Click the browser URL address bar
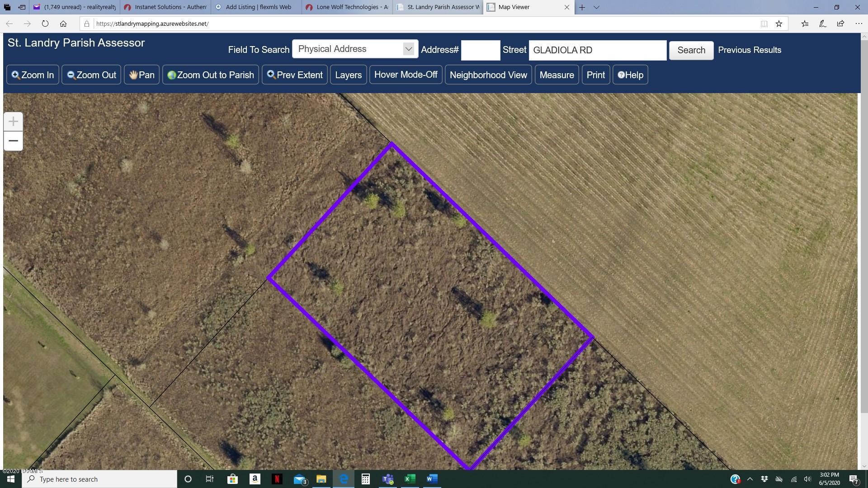 point(425,23)
